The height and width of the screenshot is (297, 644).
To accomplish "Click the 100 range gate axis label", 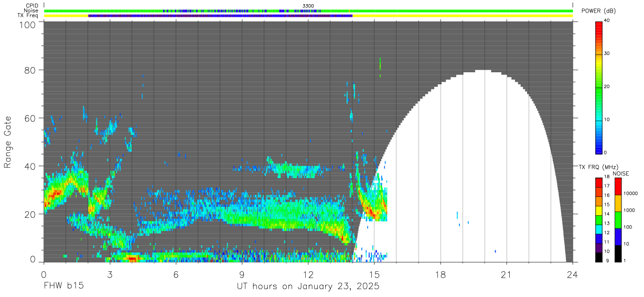I will [x=29, y=24].
